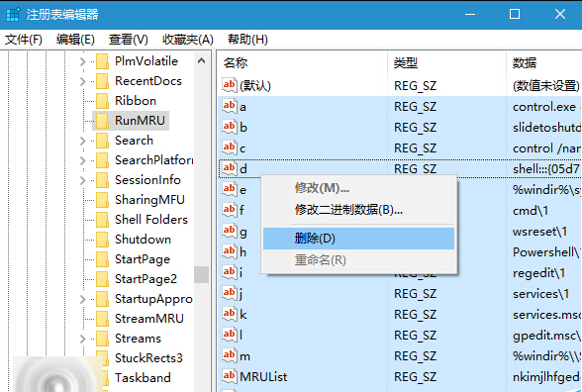Screen dimensions: 582x392
Task: Select the Shell Folders tree item
Action: [x=151, y=220]
